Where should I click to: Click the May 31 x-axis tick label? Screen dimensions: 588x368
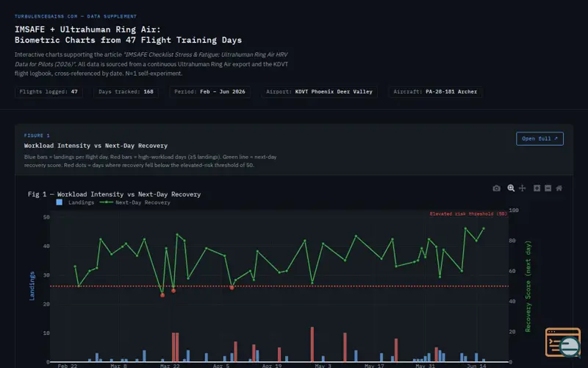(x=426, y=365)
